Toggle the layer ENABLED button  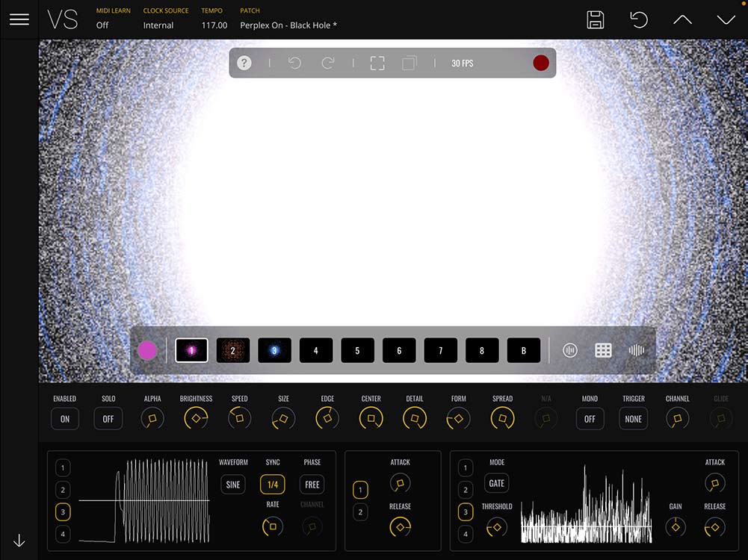pos(65,419)
